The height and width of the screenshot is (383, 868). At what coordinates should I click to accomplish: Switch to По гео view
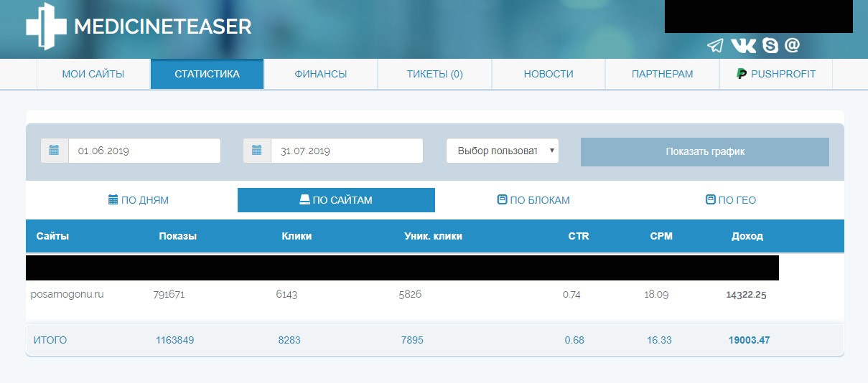click(731, 200)
